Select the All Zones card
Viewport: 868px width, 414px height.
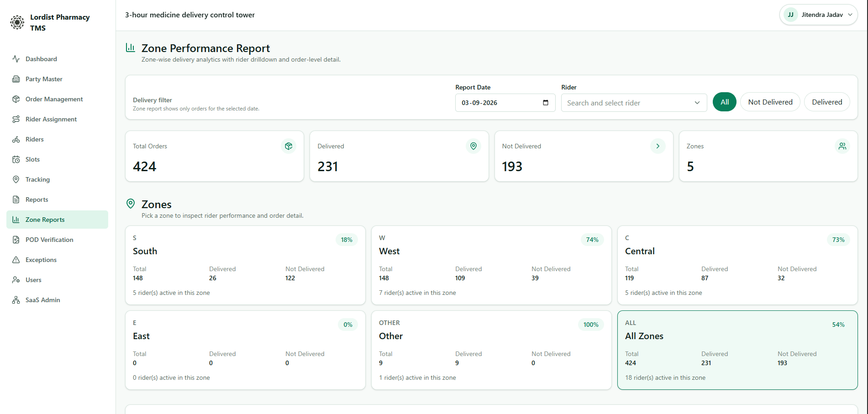coord(737,350)
